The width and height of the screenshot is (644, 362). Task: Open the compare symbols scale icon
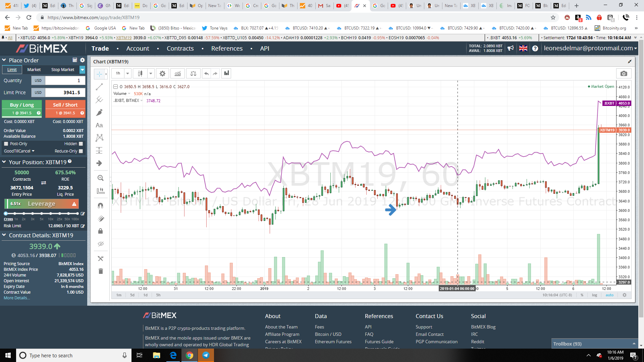coord(193,73)
